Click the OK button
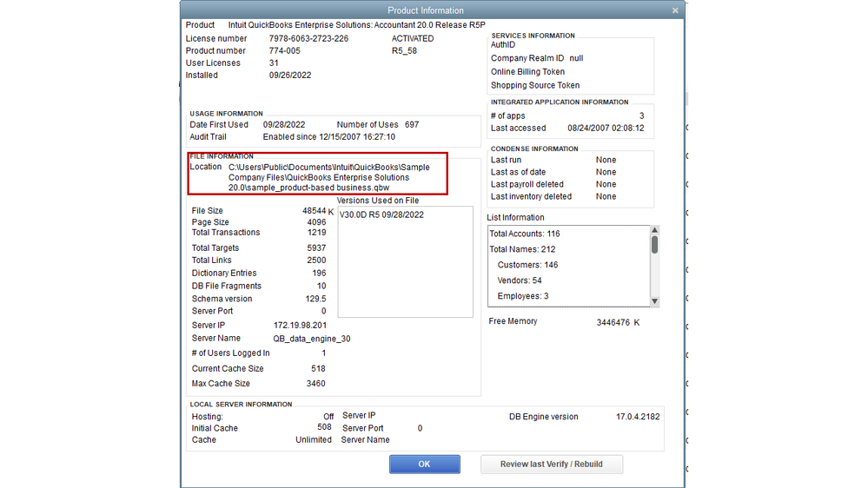The image size is (868, 488). (424, 465)
